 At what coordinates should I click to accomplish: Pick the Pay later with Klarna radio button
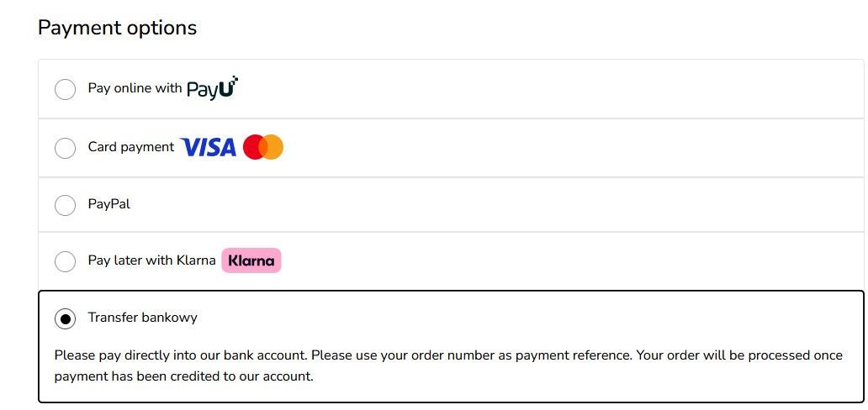click(x=66, y=261)
